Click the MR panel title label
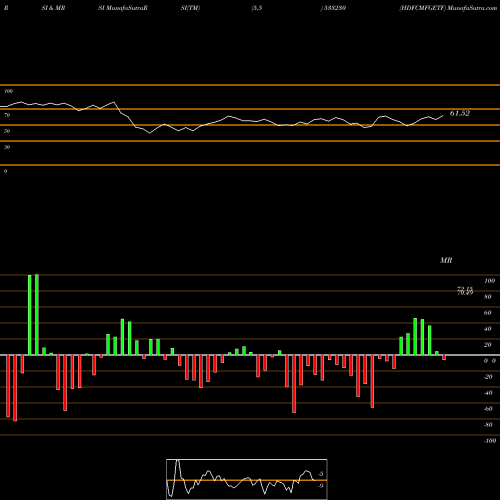Image resolution: width=500 pixels, height=500 pixels. tap(446, 260)
